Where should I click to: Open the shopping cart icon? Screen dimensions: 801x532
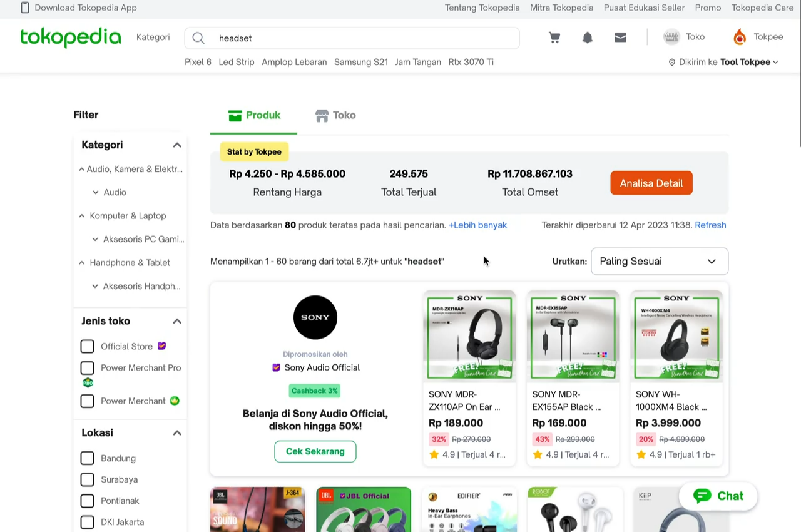click(554, 38)
